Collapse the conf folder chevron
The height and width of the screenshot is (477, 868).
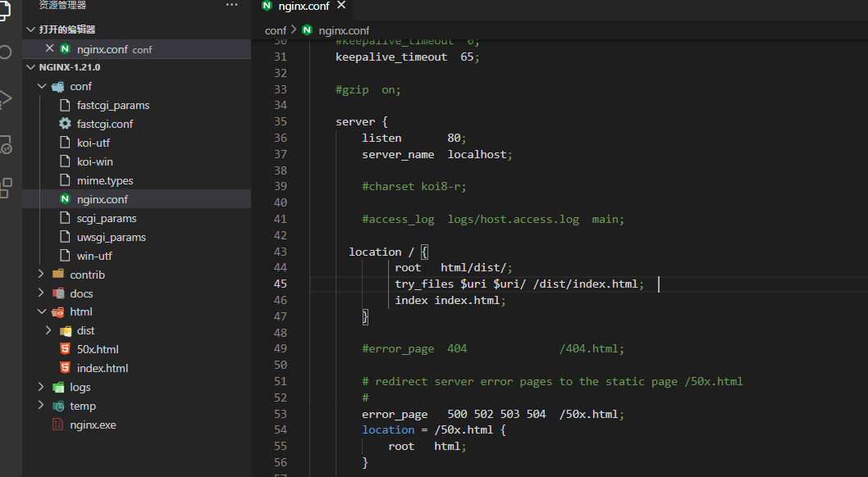42,86
